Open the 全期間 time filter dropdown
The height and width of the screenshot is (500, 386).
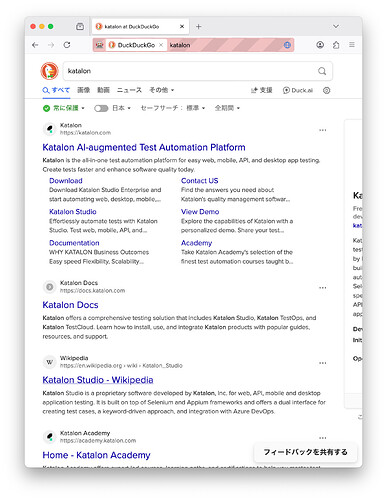(x=227, y=108)
